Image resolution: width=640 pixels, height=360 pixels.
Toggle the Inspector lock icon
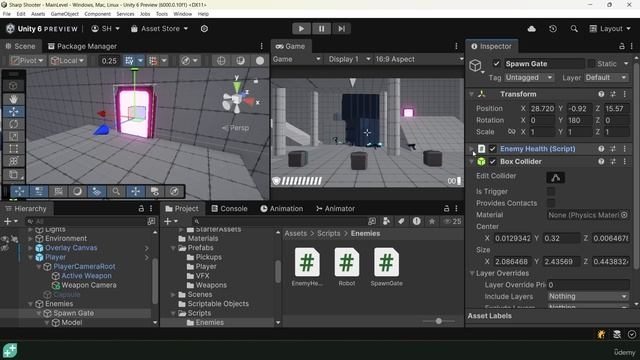622,46
